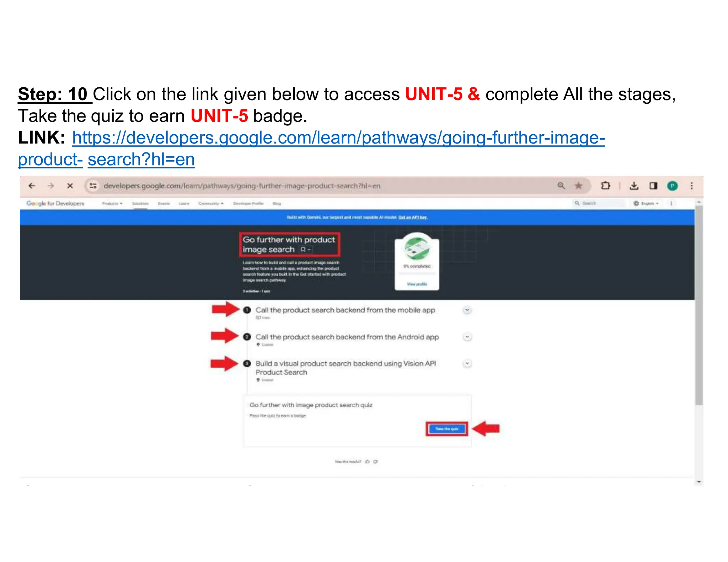Bookmark this page with the star icon
The image size is (728, 562).
point(578,186)
